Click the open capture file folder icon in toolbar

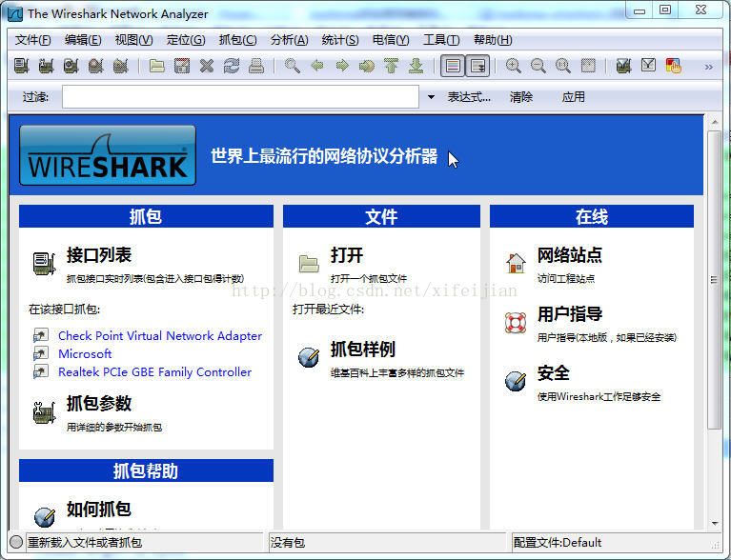tap(156, 66)
